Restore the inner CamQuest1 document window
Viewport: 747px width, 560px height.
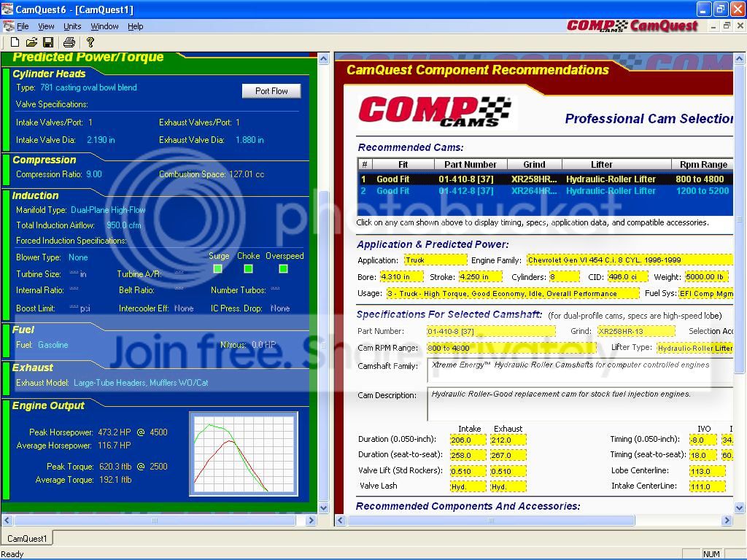click(x=727, y=26)
